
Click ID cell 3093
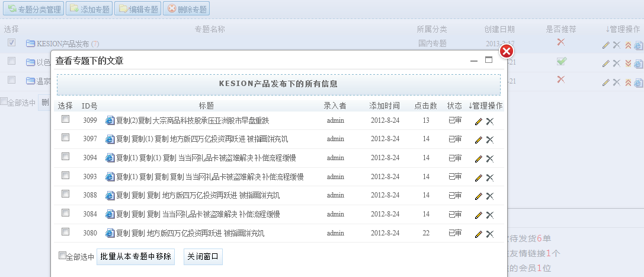90,177
